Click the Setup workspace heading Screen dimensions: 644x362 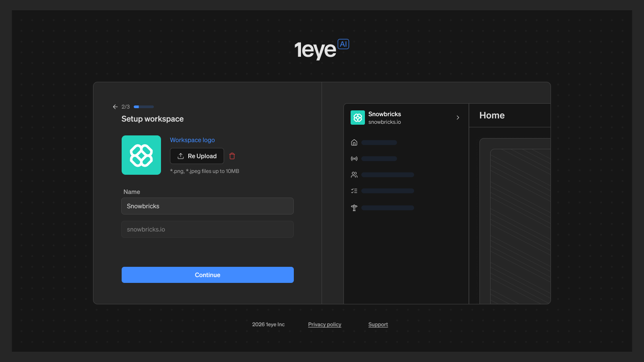tap(153, 119)
